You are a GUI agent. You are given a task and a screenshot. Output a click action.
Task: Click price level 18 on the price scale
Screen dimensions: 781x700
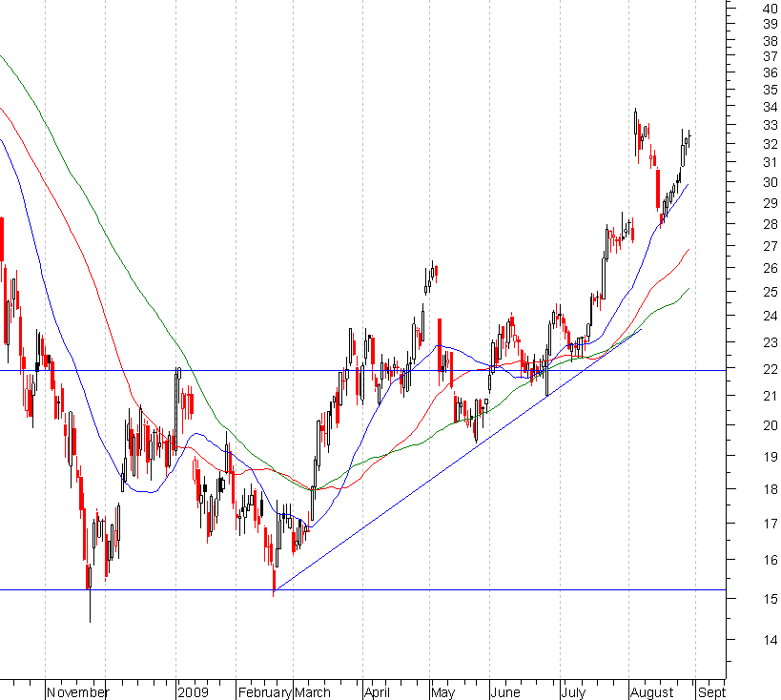pyautogui.click(x=771, y=489)
